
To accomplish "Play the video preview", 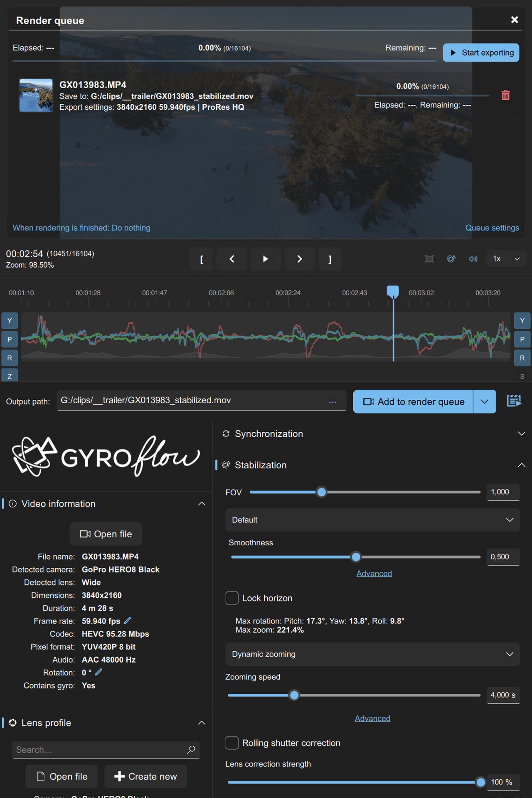I will [265, 259].
